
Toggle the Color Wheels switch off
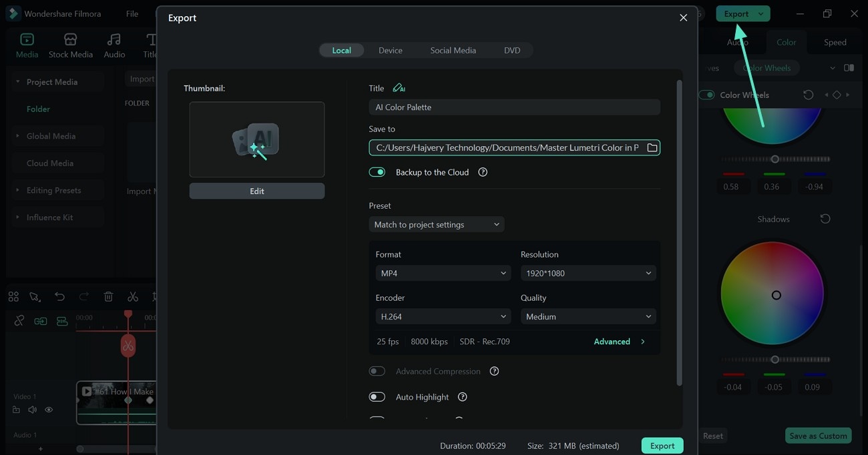point(706,95)
